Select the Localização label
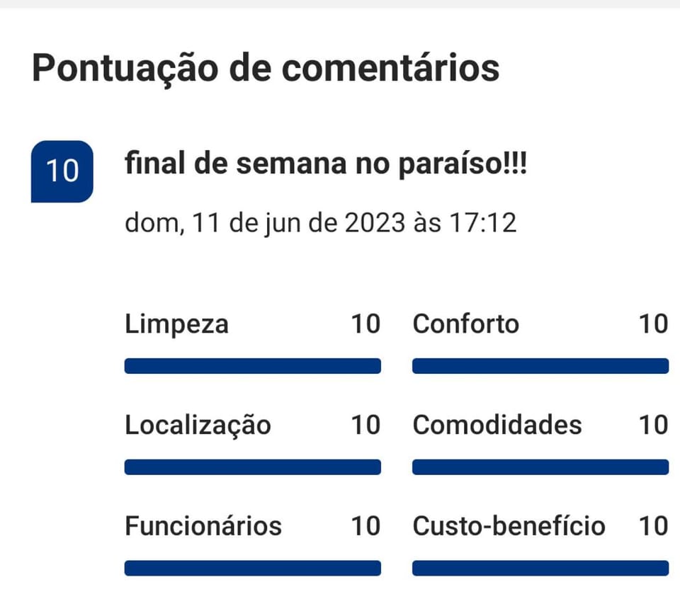The height and width of the screenshot is (616, 680). coord(198,426)
